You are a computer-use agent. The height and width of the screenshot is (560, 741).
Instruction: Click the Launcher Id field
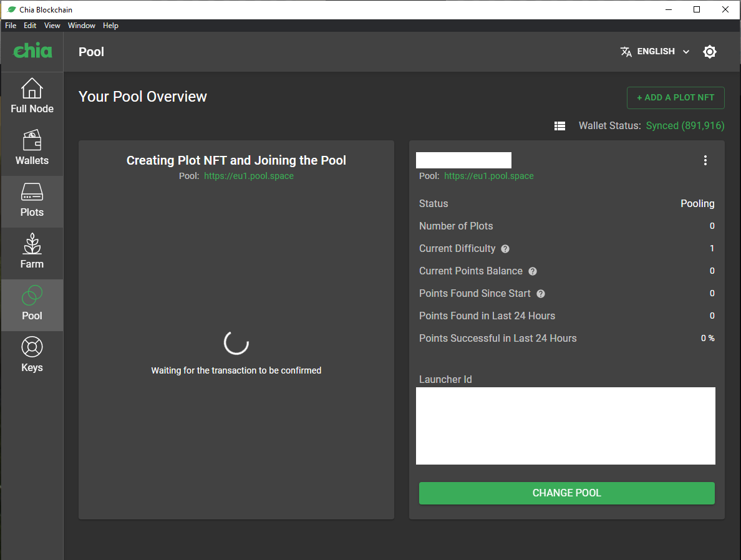(x=565, y=426)
